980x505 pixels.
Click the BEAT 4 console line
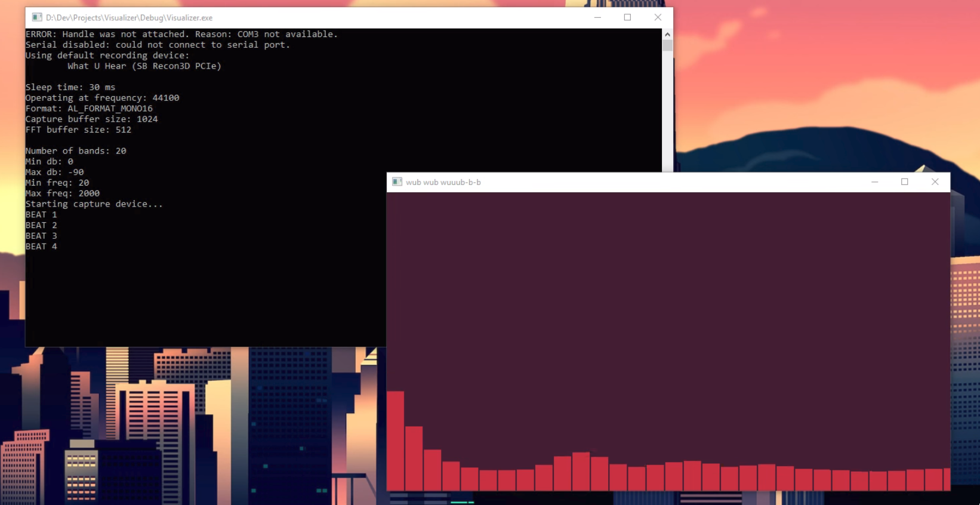(x=41, y=247)
